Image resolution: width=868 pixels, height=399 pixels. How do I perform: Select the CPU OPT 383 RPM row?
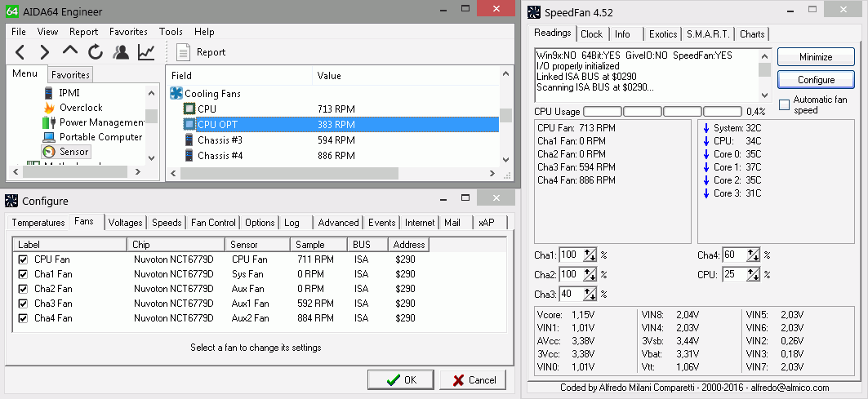coord(341,125)
